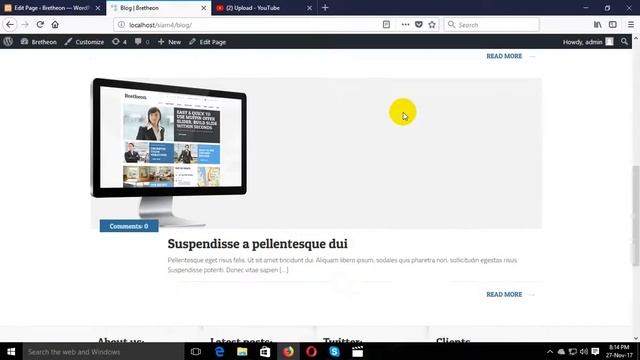Toggle reader view icon in address bar
Image resolution: width=640 pixels, height=360 pixels.
coord(386,24)
